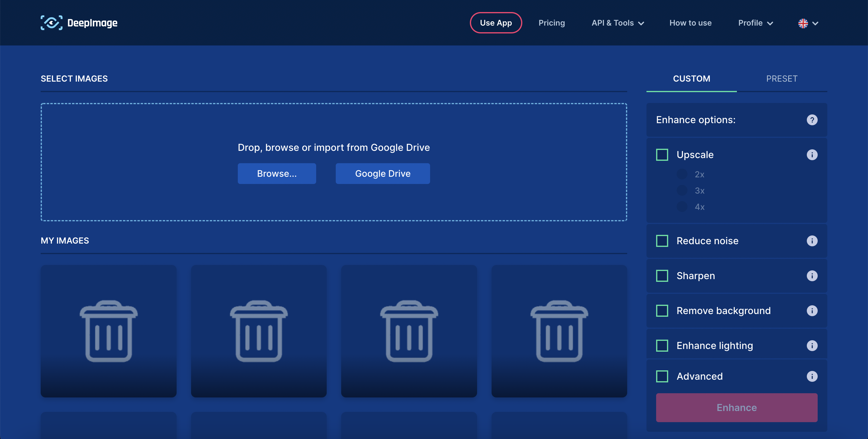Screen dimensions: 868x439
Task: View info about Enhance lighting
Action: click(812, 345)
